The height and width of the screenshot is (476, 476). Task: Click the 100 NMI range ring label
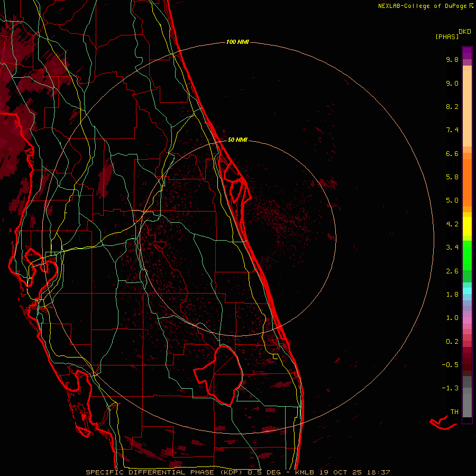[x=238, y=42]
